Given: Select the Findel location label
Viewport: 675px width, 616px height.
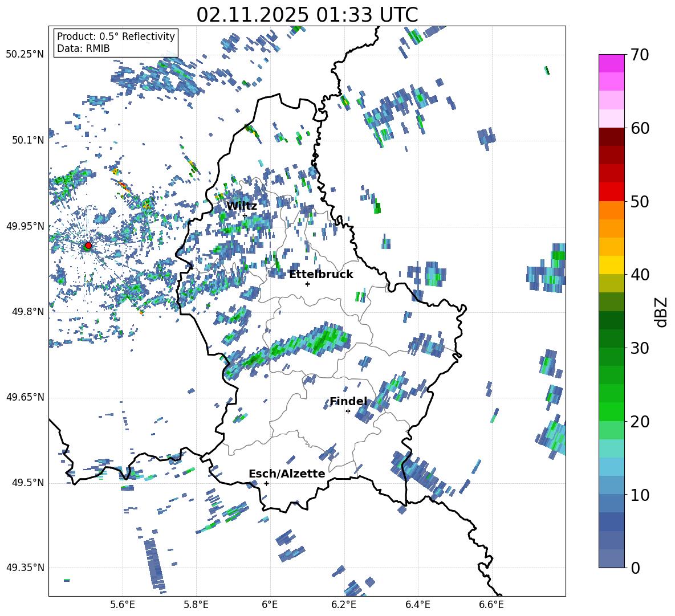Looking at the screenshot, I should pos(348,401).
